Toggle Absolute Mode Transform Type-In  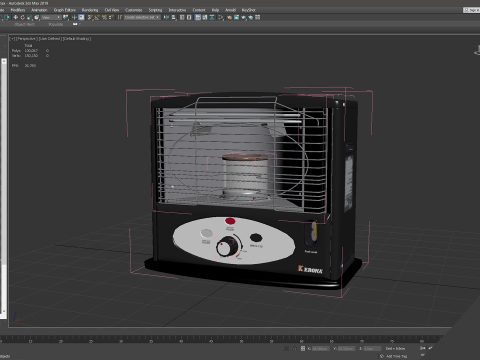click(303, 349)
